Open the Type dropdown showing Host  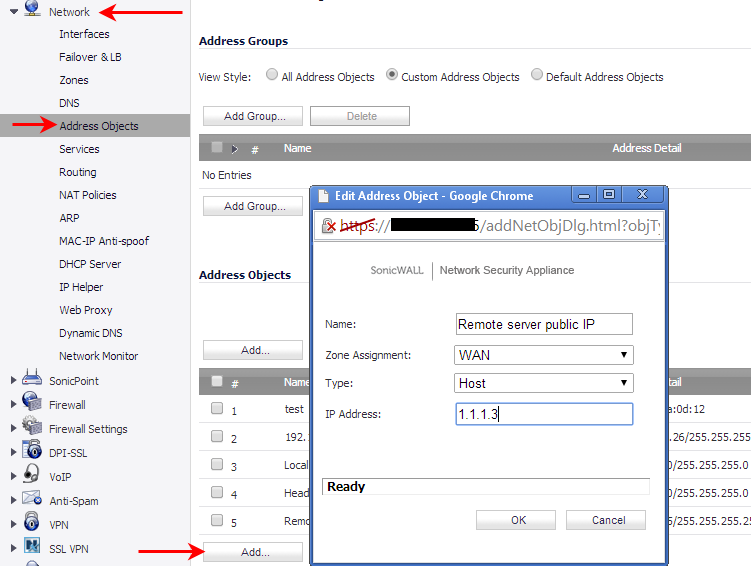tap(543, 383)
